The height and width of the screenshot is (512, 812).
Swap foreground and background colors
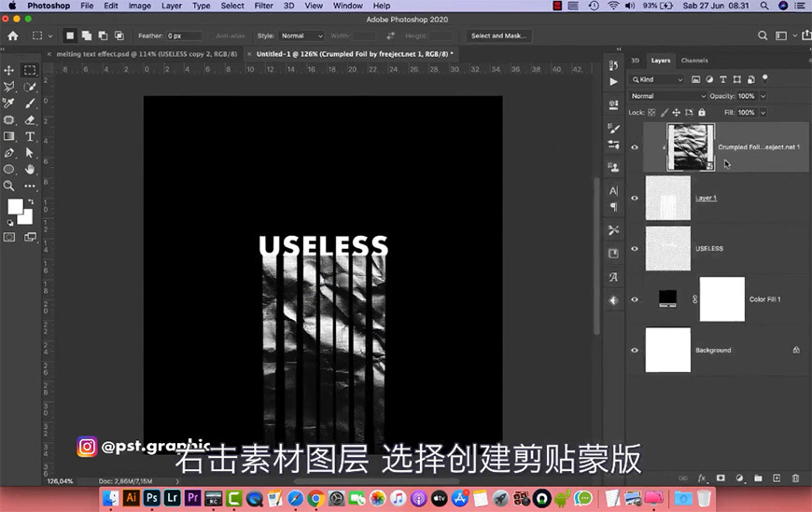click(x=31, y=201)
